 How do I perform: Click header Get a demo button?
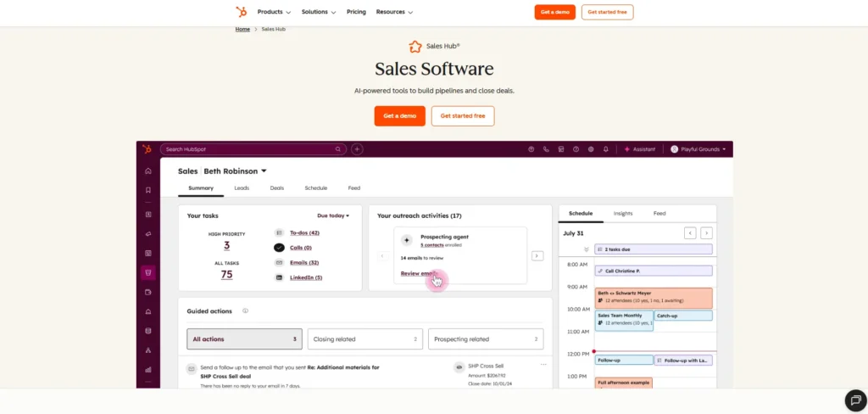click(554, 12)
